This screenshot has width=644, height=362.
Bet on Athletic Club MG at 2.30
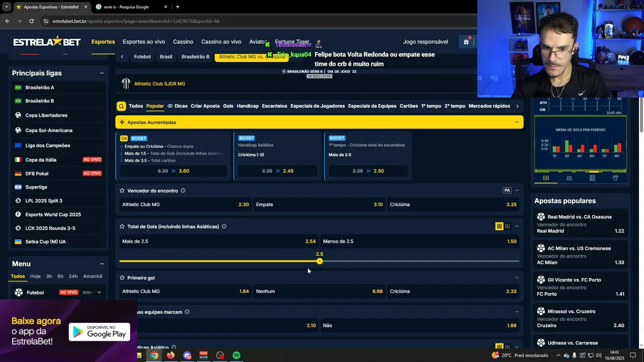pos(186,205)
